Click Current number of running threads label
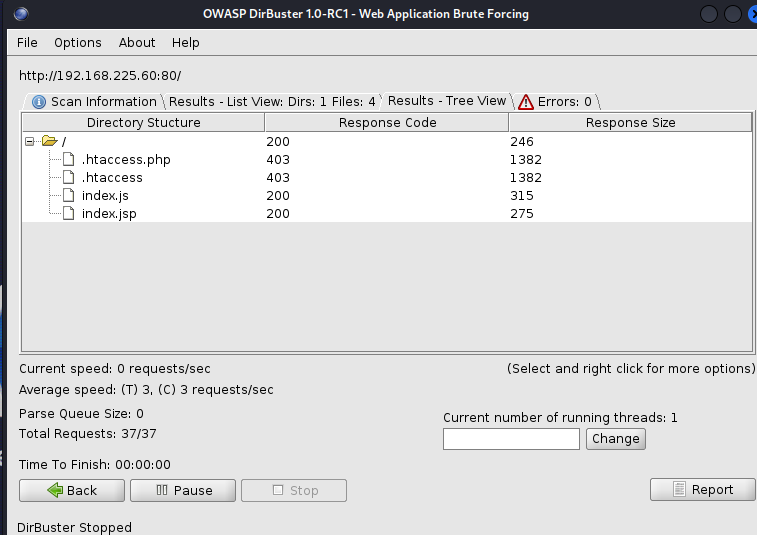 click(x=560, y=418)
